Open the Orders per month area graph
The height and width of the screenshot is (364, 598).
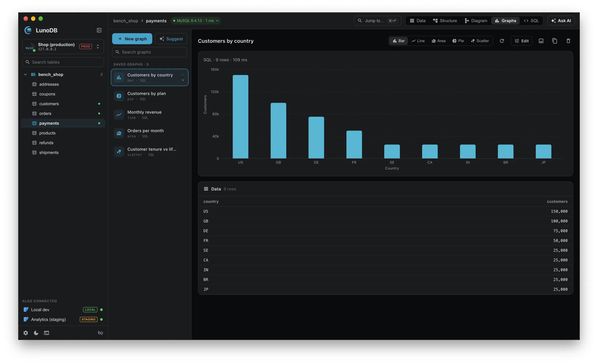coord(149,133)
